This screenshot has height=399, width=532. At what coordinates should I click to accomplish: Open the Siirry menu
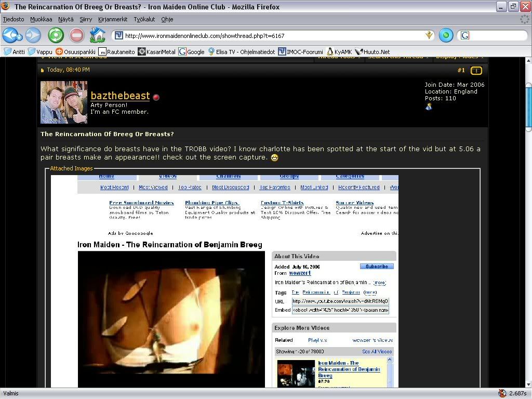point(86,19)
